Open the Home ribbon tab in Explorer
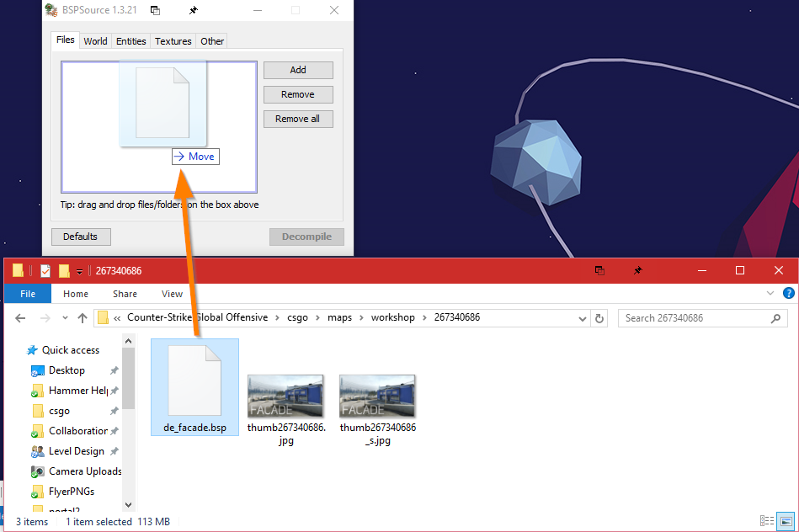Screen dimensions: 799x532 (x=76, y=294)
